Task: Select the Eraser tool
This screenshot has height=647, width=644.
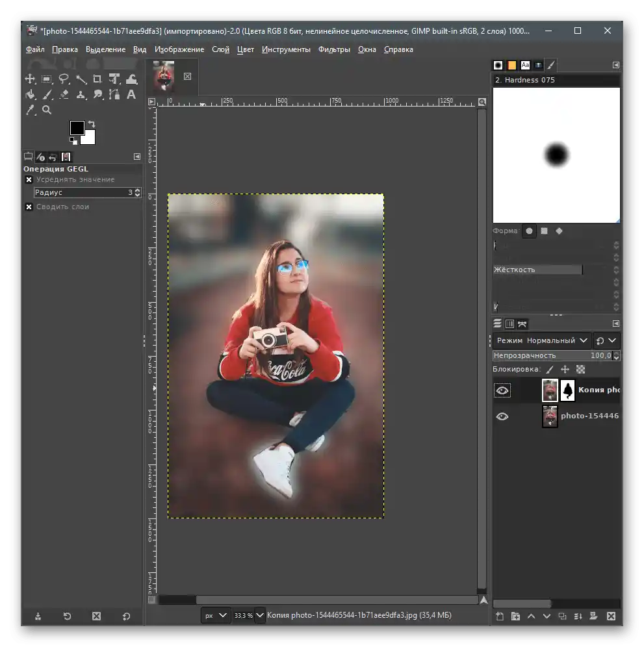Action: [64, 94]
